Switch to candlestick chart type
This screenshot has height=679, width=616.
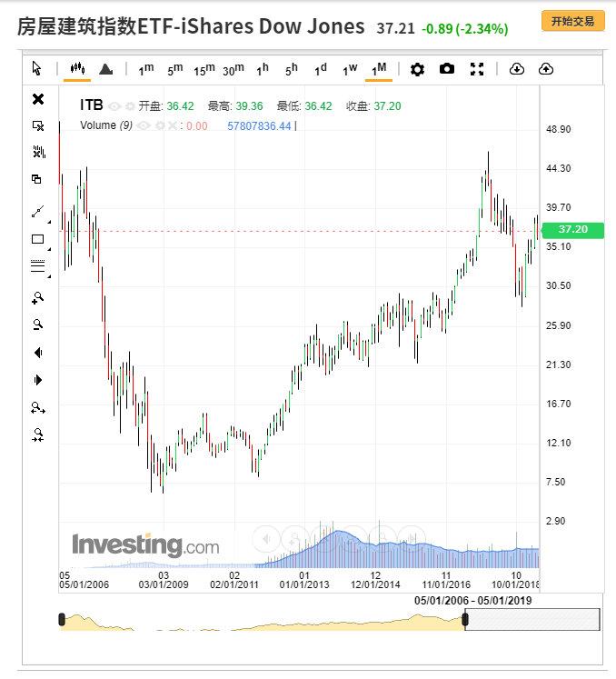[x=77, y=68]
